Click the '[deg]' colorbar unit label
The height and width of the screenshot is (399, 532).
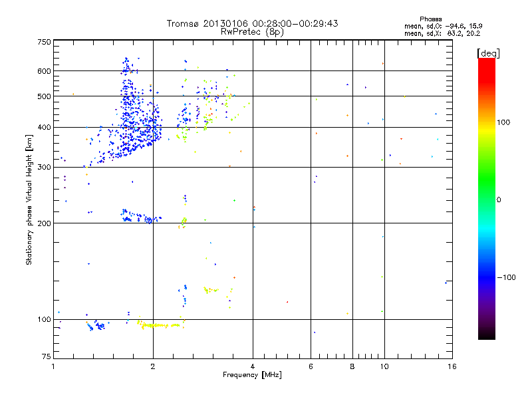[488, 53]
